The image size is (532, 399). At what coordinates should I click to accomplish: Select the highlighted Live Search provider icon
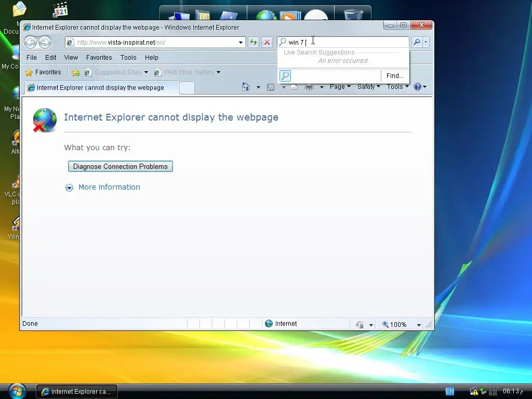coord(285,76)
